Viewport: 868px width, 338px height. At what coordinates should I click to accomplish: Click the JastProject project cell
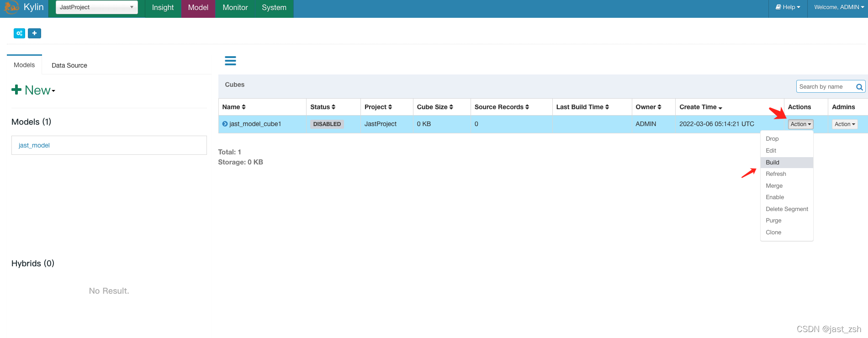tap(381, 124)
